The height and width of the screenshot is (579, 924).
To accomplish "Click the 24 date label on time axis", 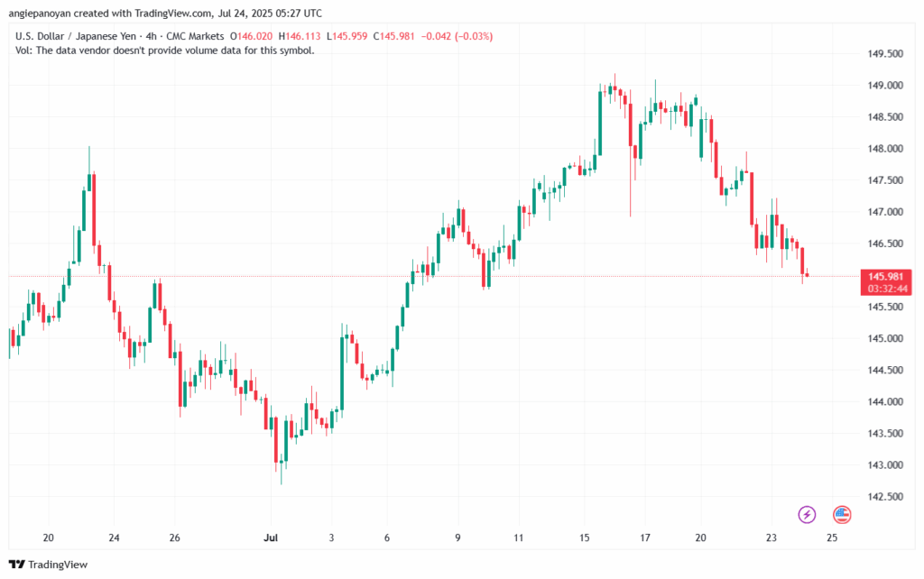I will (x=115, y=538).
